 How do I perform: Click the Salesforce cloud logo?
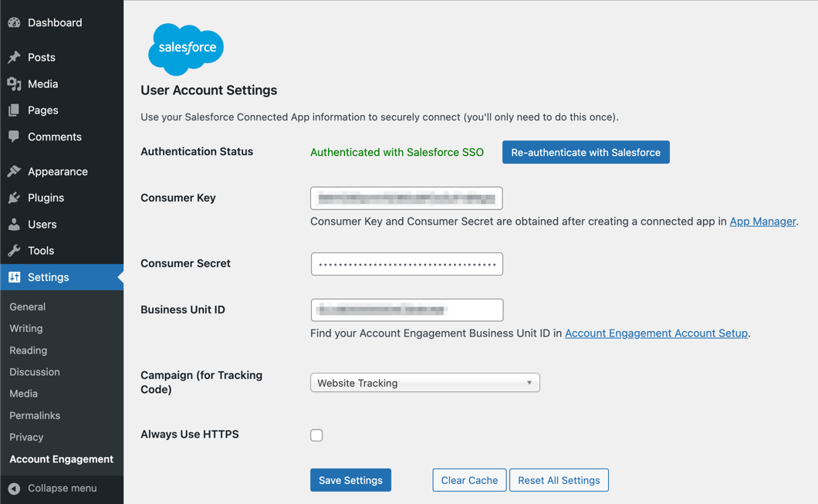pyautogui.click(x=186, y=49)
